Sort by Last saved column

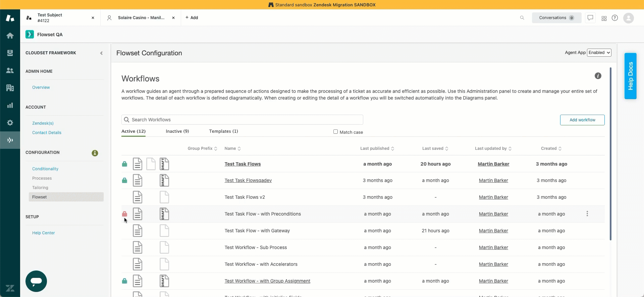(435, 148)
